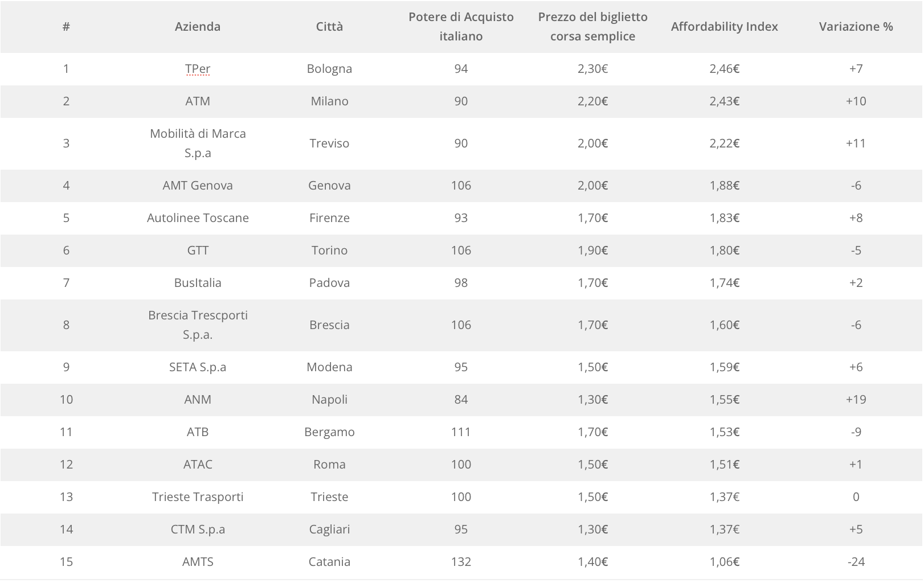Click the Città column header
The height and width of the screenshot is (583, 924).
329,26
